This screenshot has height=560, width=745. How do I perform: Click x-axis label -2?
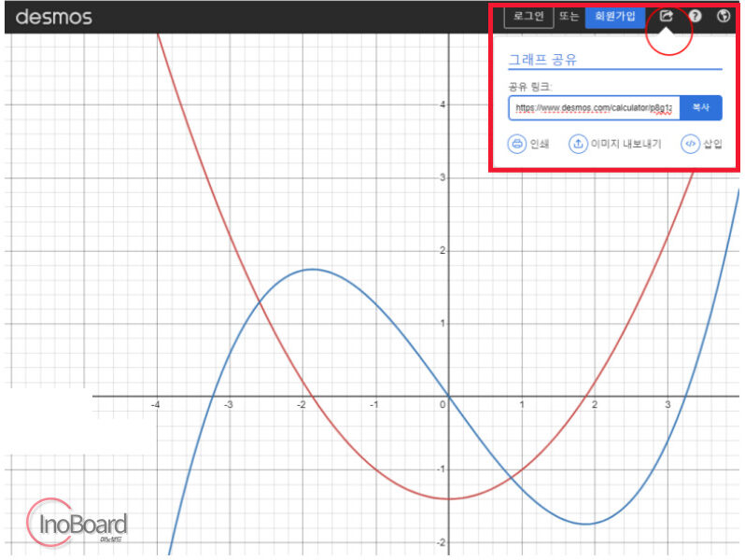click(x=302, y=405)
